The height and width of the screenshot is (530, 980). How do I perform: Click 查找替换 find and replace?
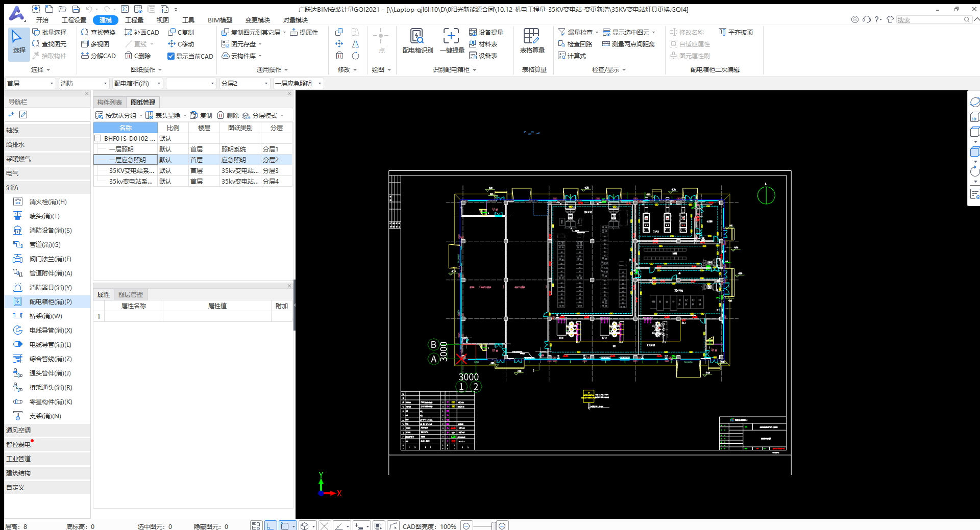pos(99,32)
